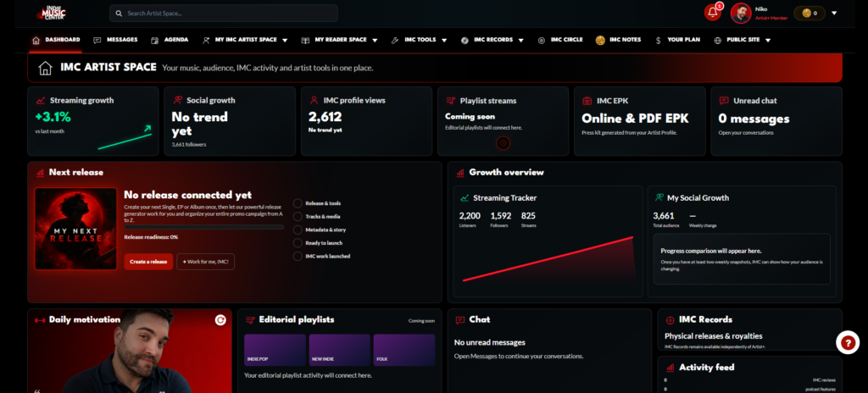The width and height of the screenshot is (868, 393).
Task: Click the Activity feed bars icon
Action: pos(670,368)
